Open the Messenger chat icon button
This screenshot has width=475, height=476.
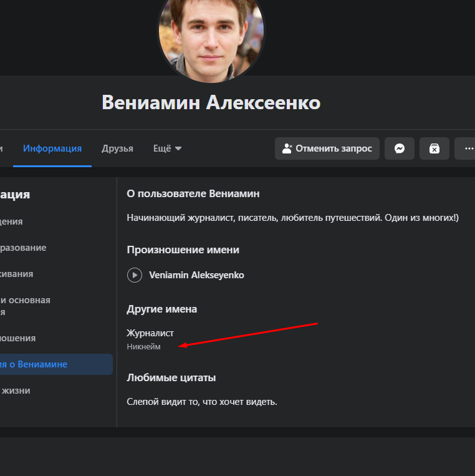pyautogui.click(x=399, y=148)
